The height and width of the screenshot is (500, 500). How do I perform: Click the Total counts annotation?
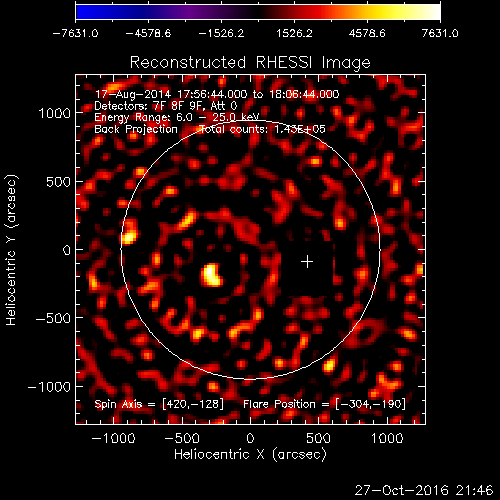tap(263, 129)
